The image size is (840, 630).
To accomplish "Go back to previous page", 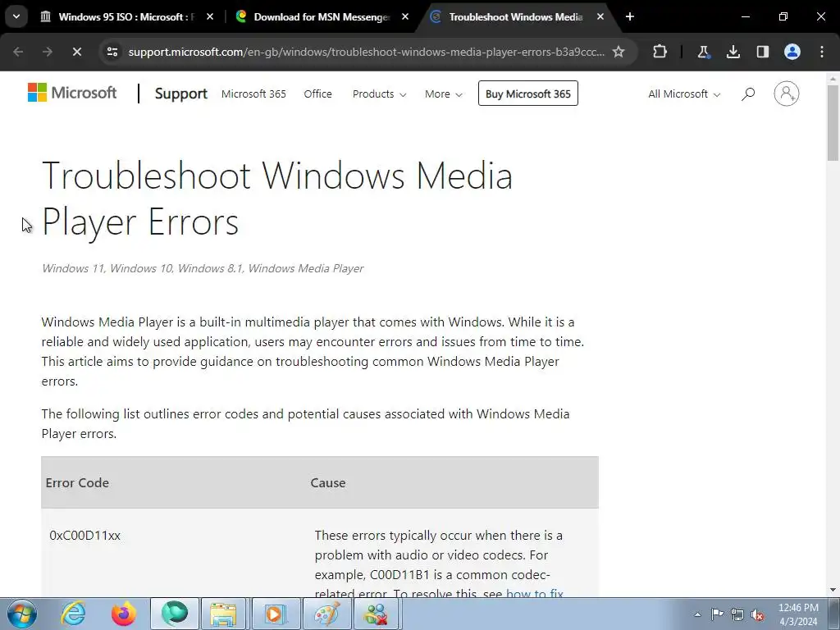I will (18, 52).
